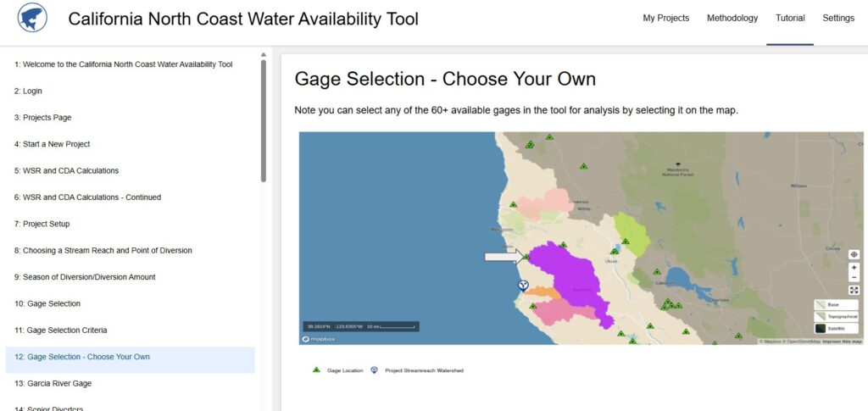The width and height of the screenshot is (868, 411).
Task: Open Settings in the top navigation
Action: pyautogui.click(x=838, y=18)
